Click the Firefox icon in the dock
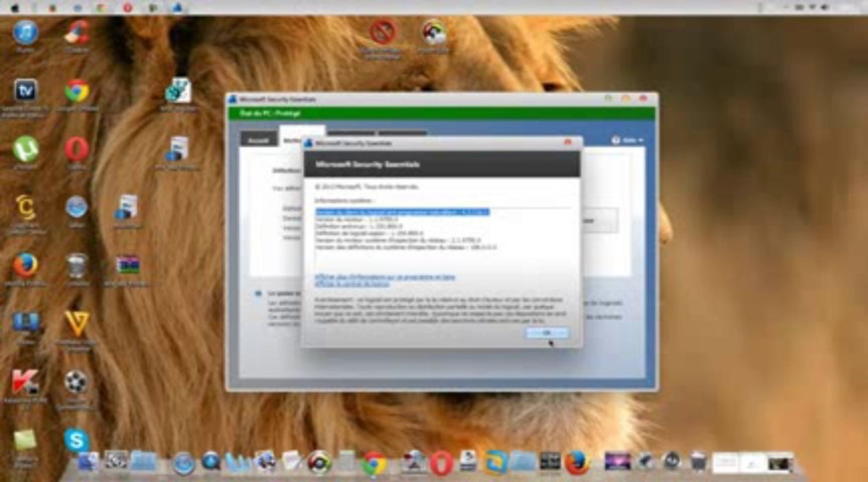 click(x=577, y=463)
